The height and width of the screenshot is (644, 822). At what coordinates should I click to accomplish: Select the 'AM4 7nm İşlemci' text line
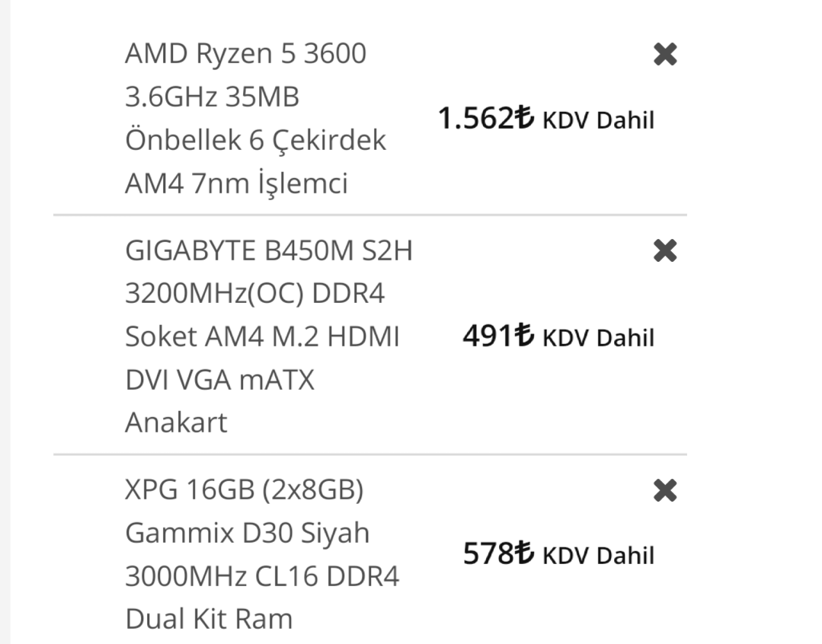236,183
